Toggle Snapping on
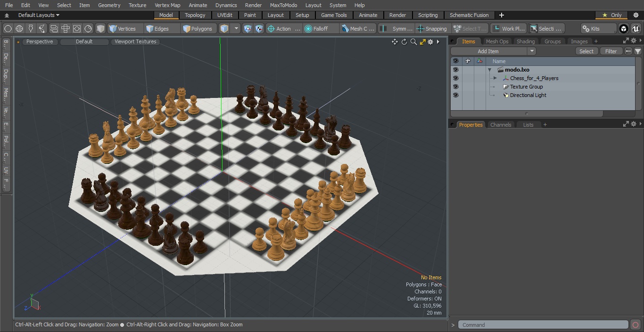This screenshot has height=332, width=644. (432, 29)
